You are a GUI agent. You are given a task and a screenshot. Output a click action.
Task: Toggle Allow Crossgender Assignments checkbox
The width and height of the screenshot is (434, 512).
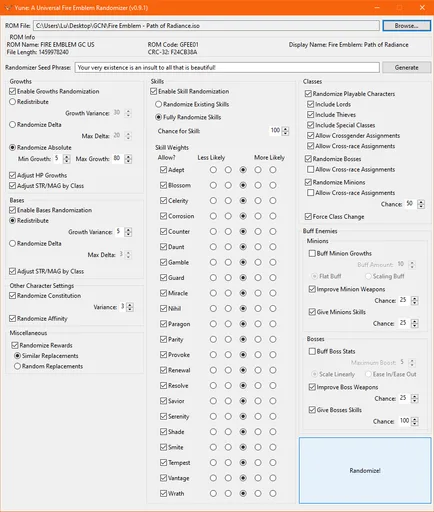point(311,136)
